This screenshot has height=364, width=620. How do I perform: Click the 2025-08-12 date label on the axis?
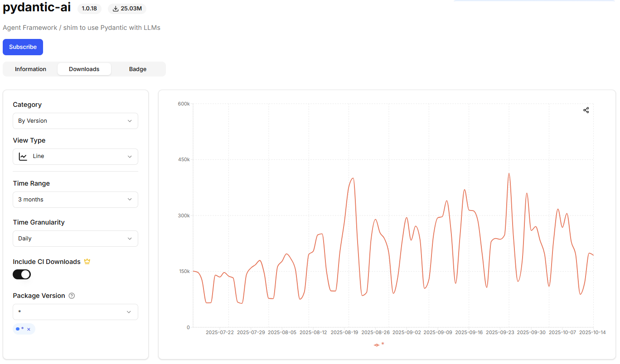click(313, 332)
